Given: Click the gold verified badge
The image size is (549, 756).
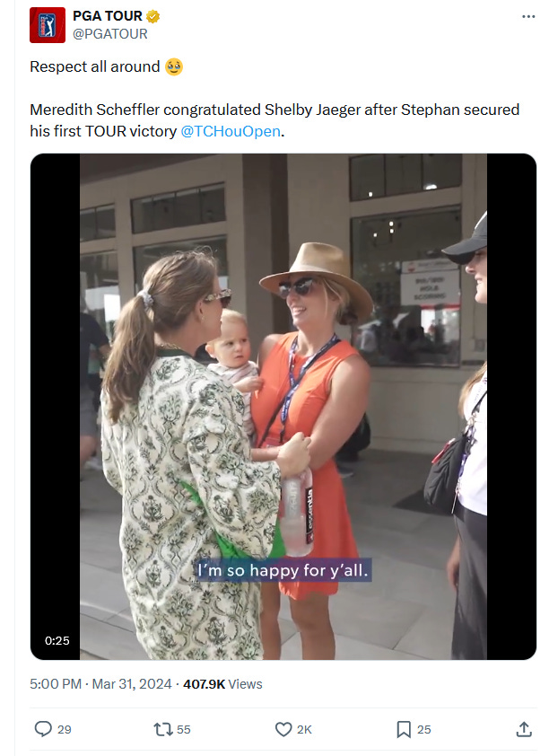Looking at the screenshot, I should tap(153, 16).
